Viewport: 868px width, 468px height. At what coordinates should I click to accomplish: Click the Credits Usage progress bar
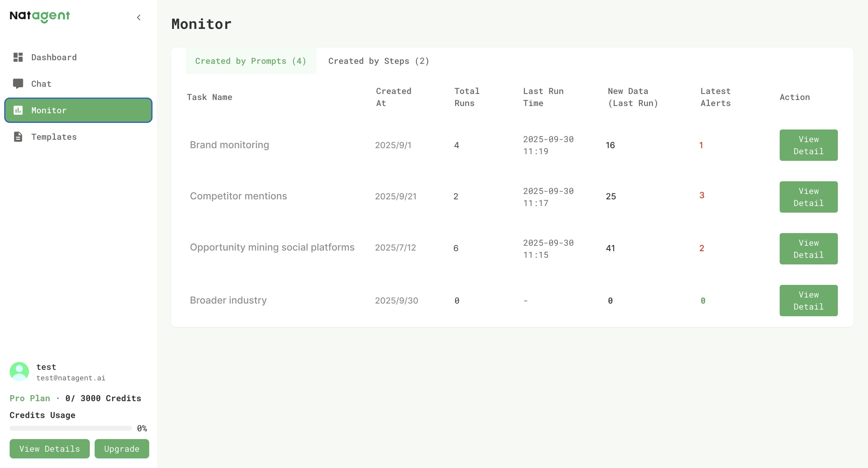70,428
